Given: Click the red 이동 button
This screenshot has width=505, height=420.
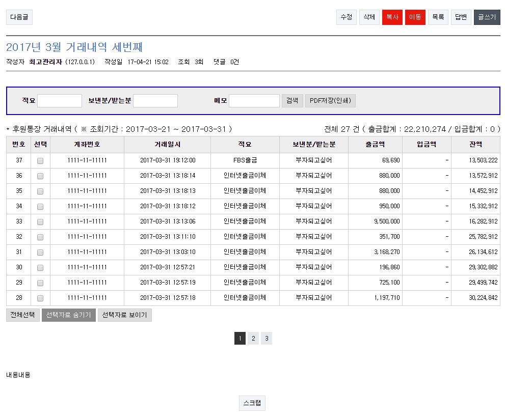Looking at the screenshot, I should (x=415, y=17).
